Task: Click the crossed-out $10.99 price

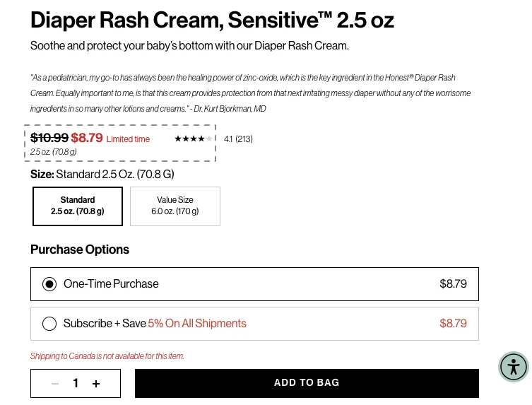Action: 49,138
